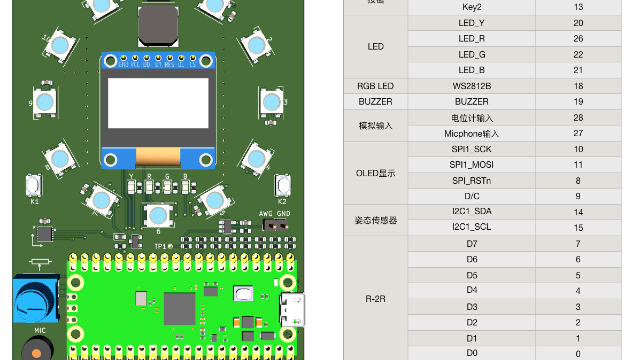
Task: Click the MIC microphone component
Action: point(37,349)
